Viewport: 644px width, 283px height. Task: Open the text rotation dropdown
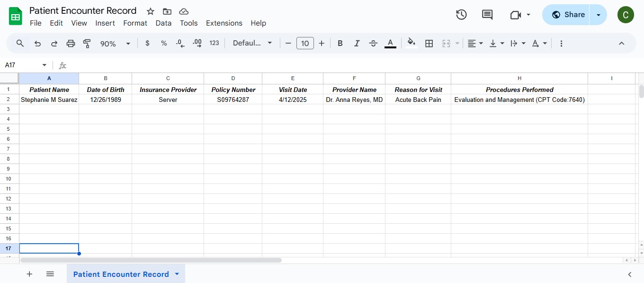pyautogui.click(x=539, y=43)
